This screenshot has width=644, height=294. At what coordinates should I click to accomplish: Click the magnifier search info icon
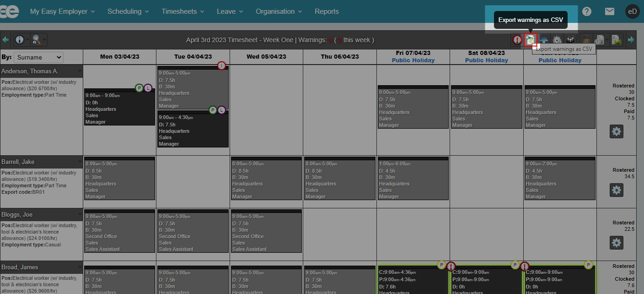click(x=37, y=40)
